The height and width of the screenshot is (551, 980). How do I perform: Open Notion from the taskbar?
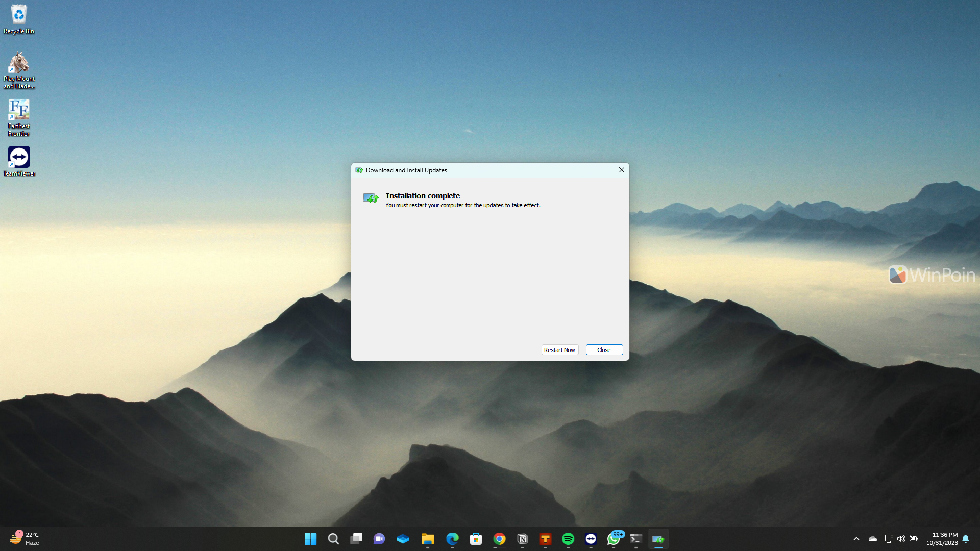click(522, 539)
